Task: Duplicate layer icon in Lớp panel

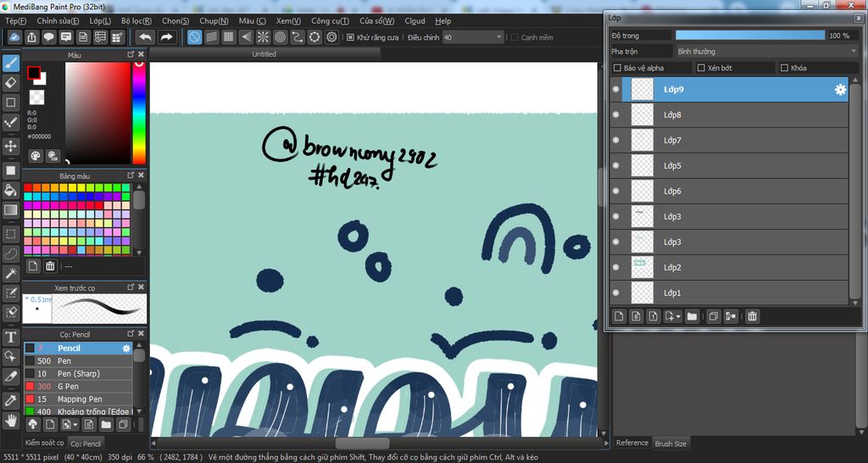Action: pyautogui.click(x=714, y=316)
